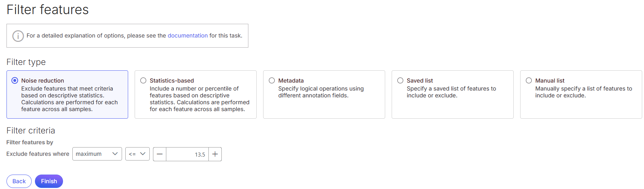Select the Statistics-based radio button
The image size is (644, 189).
(x=143, y=80)
